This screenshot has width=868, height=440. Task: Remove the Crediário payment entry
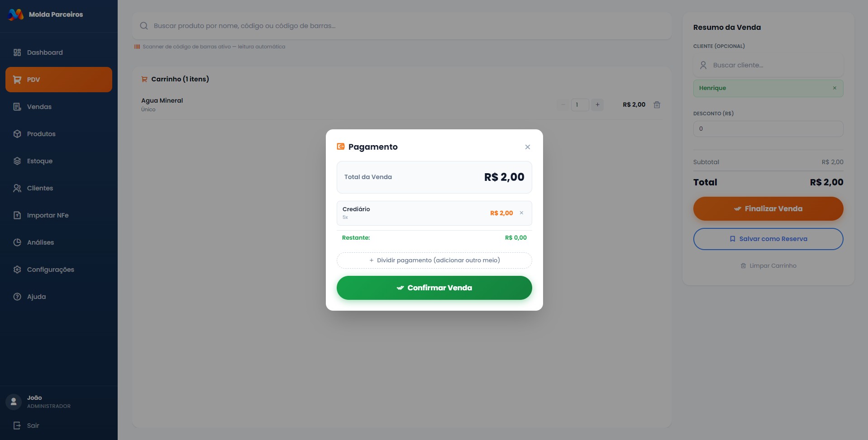point(521,213)
